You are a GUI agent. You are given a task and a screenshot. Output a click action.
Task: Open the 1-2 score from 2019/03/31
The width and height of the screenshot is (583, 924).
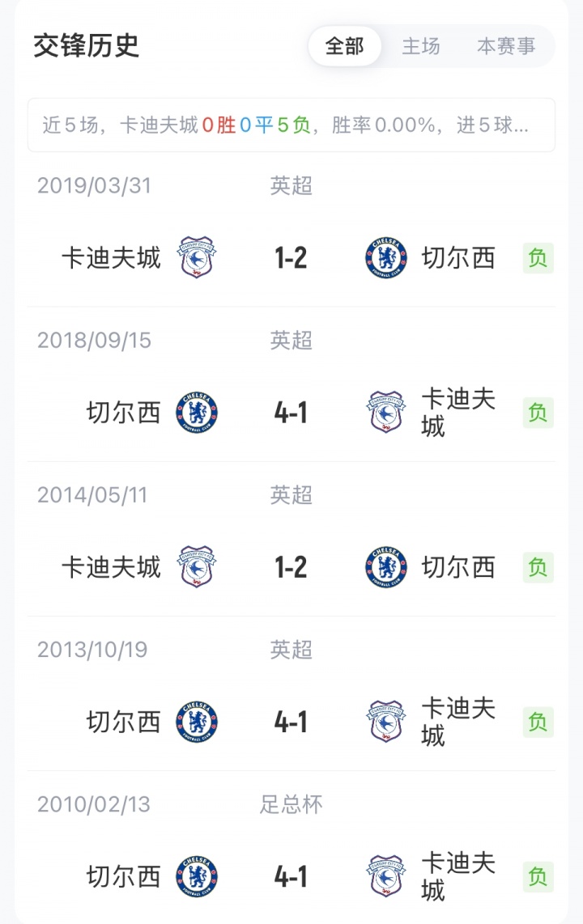[291, 258]
